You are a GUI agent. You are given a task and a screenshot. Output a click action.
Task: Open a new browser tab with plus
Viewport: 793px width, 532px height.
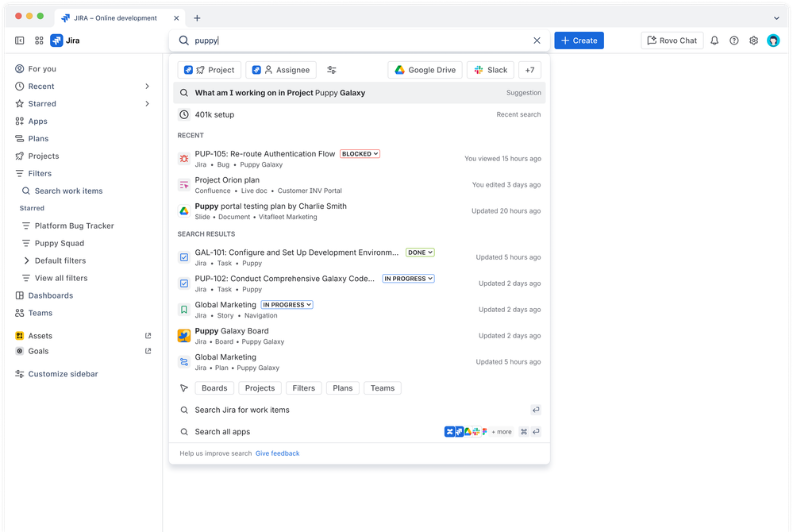click(x=197, y=18)
